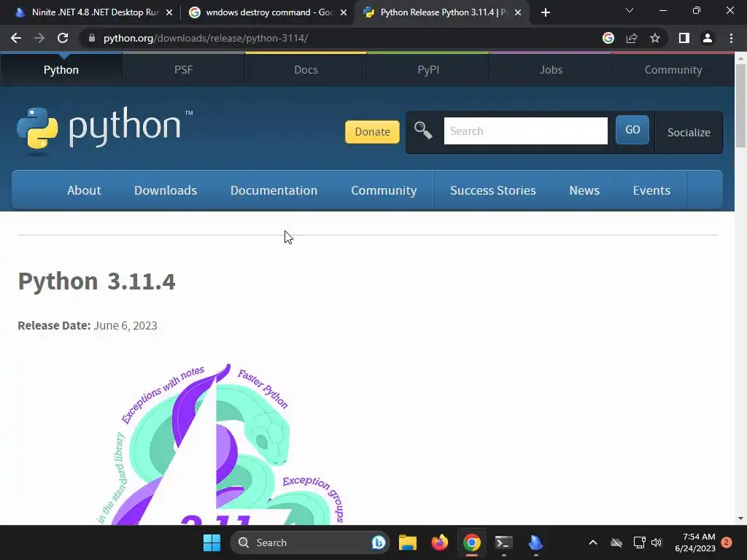The image size is (747, 560).
Task: Open Downloads in main navigation
Action: pos(166,190)
